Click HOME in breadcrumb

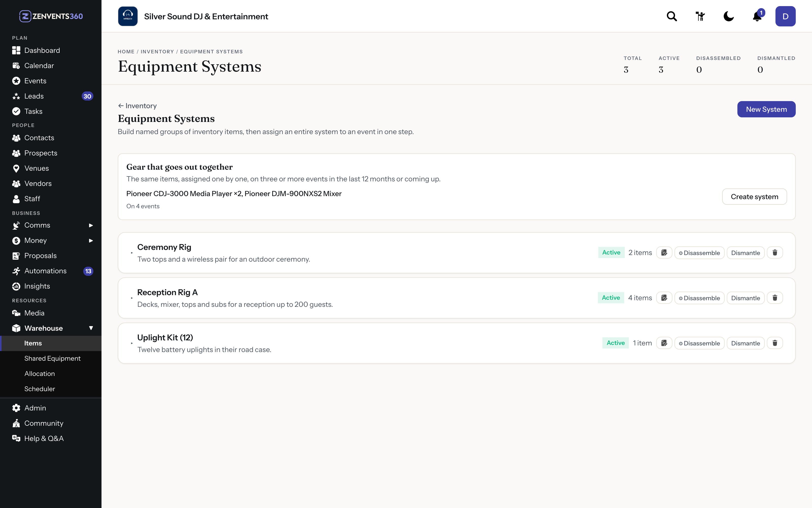pos(126,52)
